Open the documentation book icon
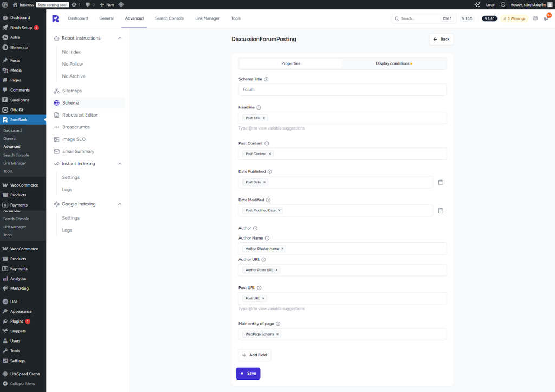 535,18
